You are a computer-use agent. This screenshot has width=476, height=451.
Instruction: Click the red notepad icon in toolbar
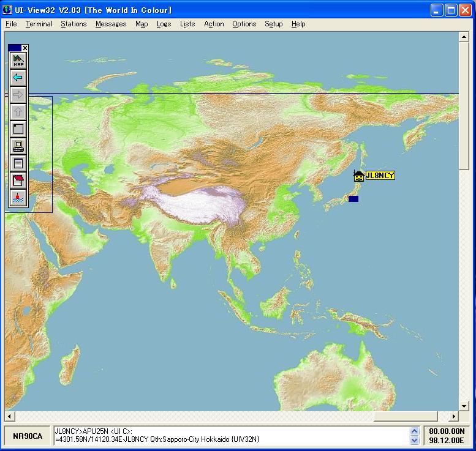18,181
